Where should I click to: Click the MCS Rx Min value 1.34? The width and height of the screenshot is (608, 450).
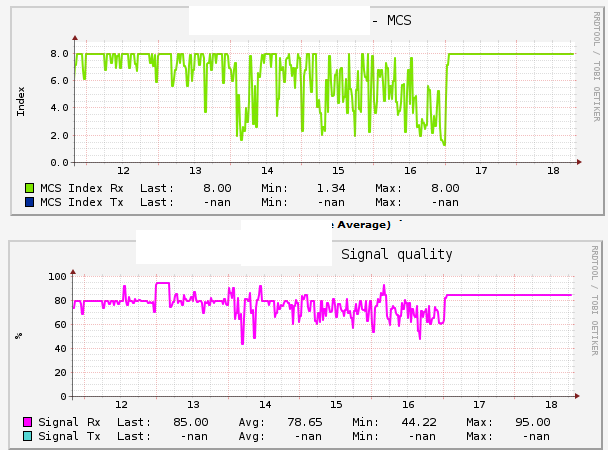point(331,188)
